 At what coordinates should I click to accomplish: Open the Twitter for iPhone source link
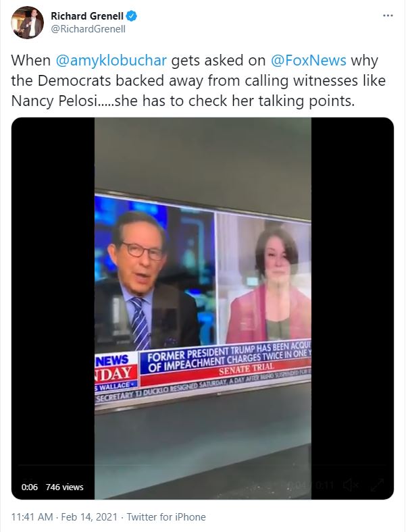[166, 517]
